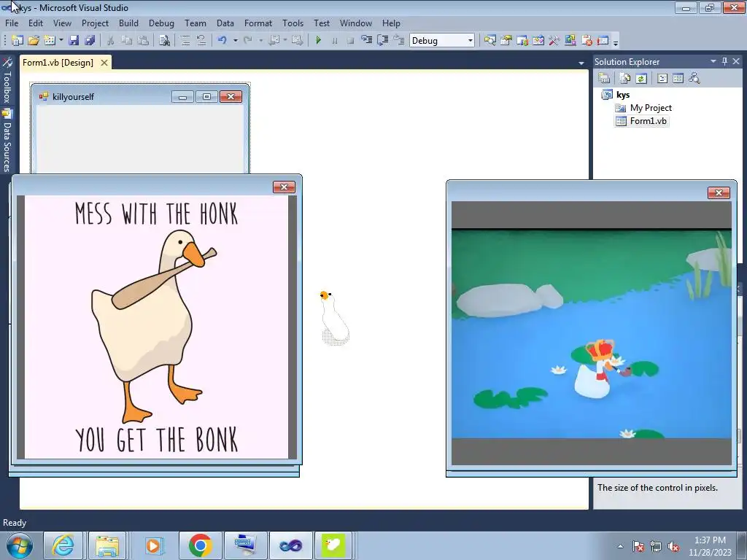Click the Cut scissors icon
Screen dimensions: 747x560
tap(111, 41)
